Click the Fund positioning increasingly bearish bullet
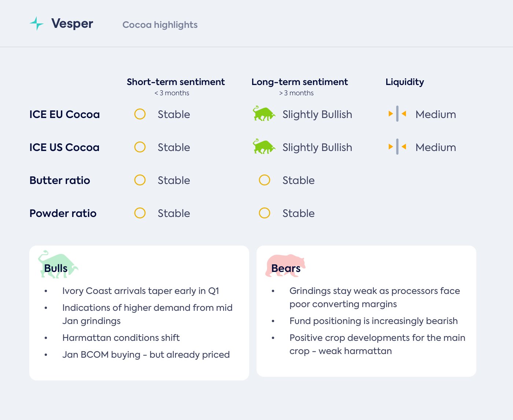The width and height of the screenshot is (513, 420). [x=373, y=321]
